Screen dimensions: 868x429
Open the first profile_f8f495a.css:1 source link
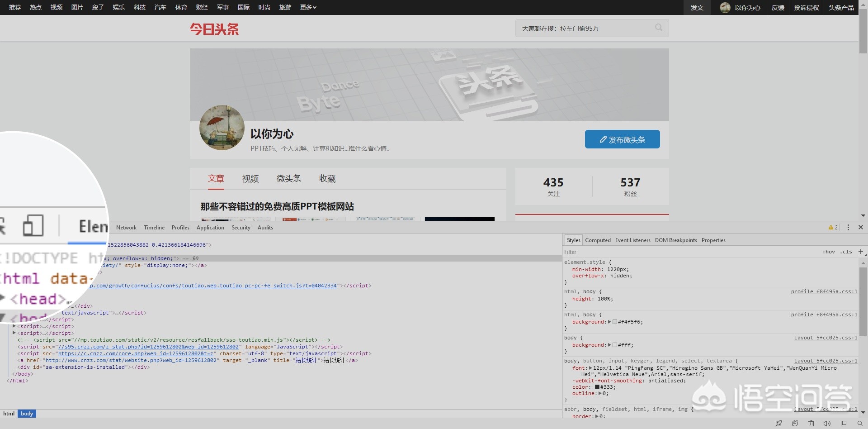[824, 291]
